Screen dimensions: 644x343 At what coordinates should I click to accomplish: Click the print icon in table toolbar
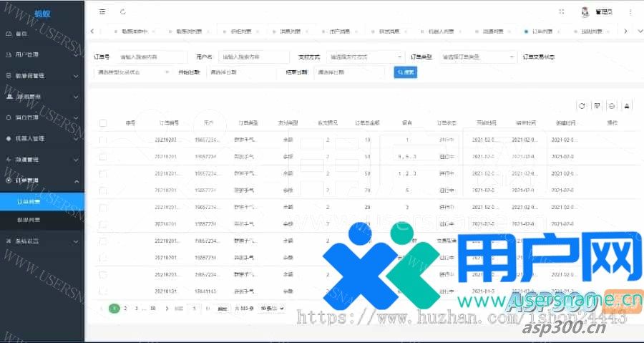(627, 106)
